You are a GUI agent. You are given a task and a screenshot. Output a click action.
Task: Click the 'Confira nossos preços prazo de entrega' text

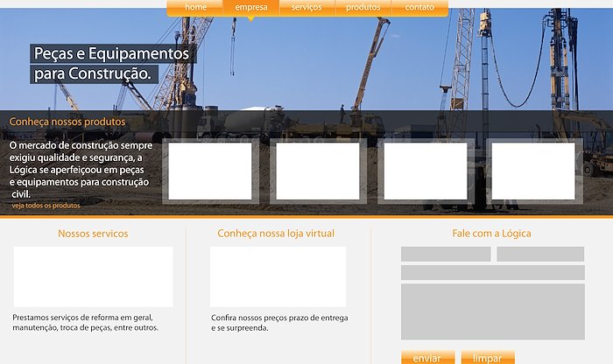coord(279,323)
